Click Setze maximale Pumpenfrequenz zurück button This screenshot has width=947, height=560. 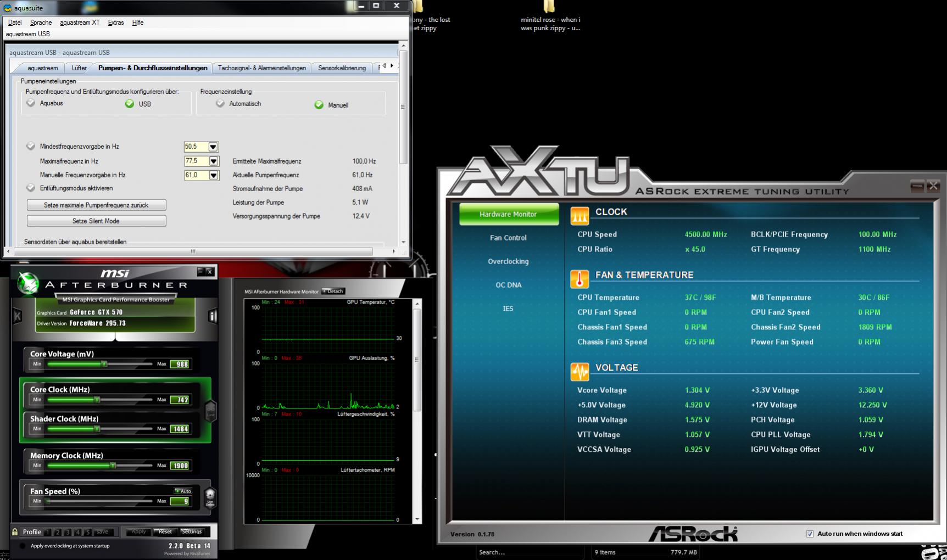[96, 205]
